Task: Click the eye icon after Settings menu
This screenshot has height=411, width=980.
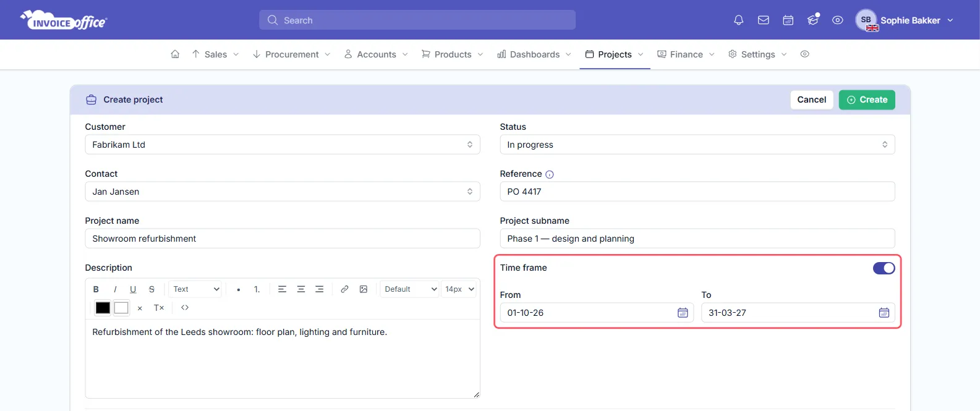Action: point(804,54)
